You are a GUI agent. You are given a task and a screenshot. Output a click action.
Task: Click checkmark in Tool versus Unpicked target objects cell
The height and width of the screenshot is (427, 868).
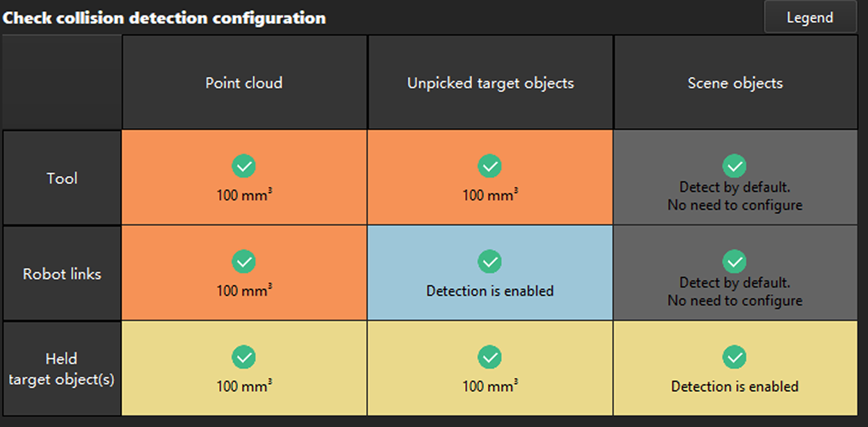point(490,167)
